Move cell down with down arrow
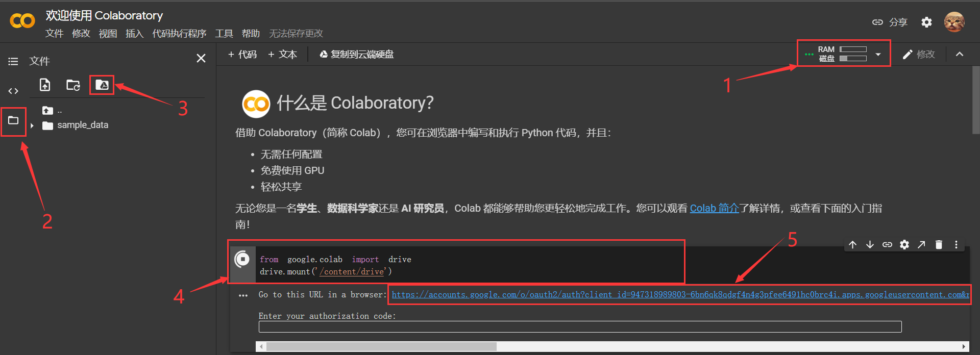This screenshot has width=980, height=355. (870, 245)
